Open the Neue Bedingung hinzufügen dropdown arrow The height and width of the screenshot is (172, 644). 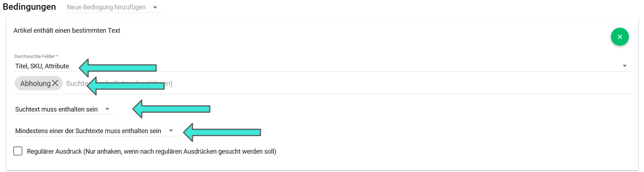point(155,8)
